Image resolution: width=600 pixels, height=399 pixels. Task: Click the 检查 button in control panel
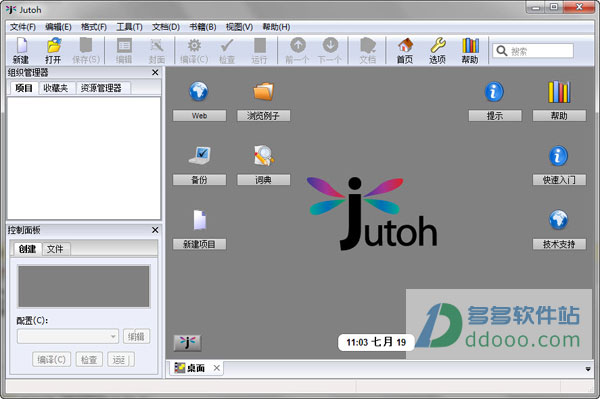[x=89, y=360]
